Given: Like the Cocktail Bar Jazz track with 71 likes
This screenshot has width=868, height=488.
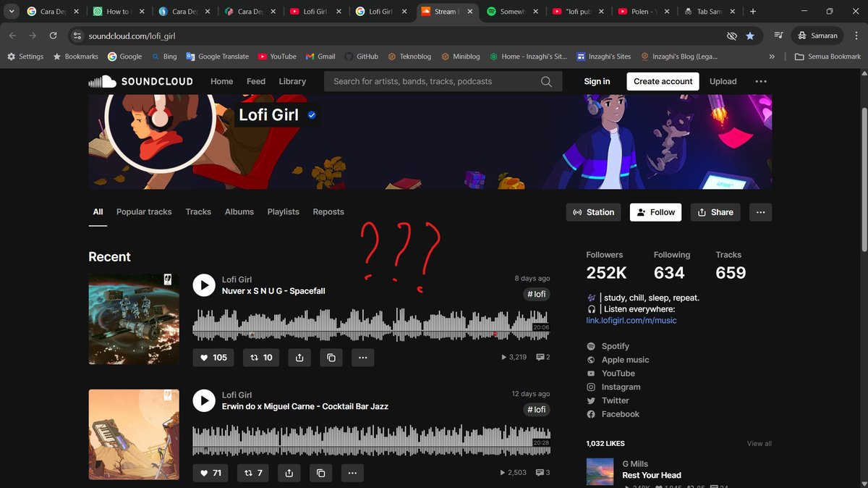Looking at the screenshot, I should (210, 473).
